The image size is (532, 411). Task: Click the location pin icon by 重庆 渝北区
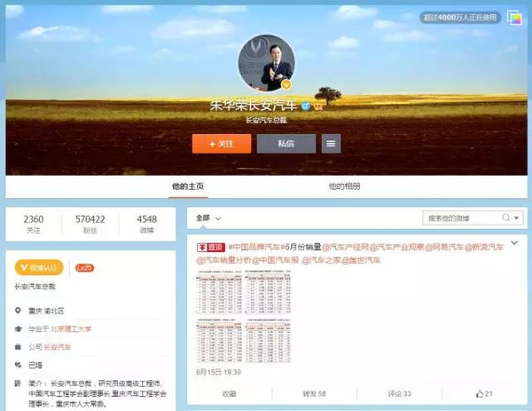[x=18, y=311]
